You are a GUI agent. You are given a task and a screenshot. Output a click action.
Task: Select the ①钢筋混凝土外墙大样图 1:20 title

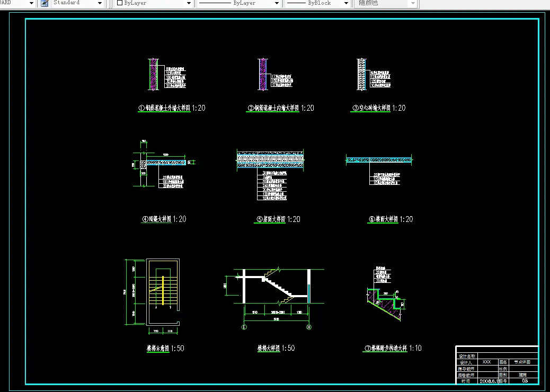172,108
